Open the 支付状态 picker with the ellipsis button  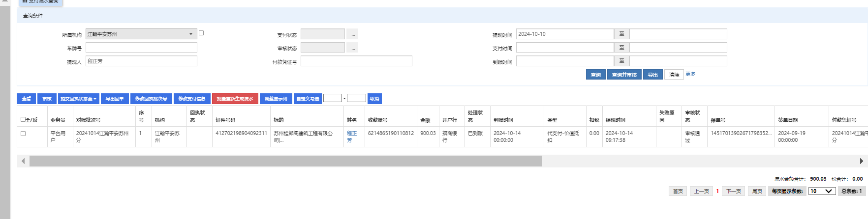pyautogui.click(x=352, y=34)
